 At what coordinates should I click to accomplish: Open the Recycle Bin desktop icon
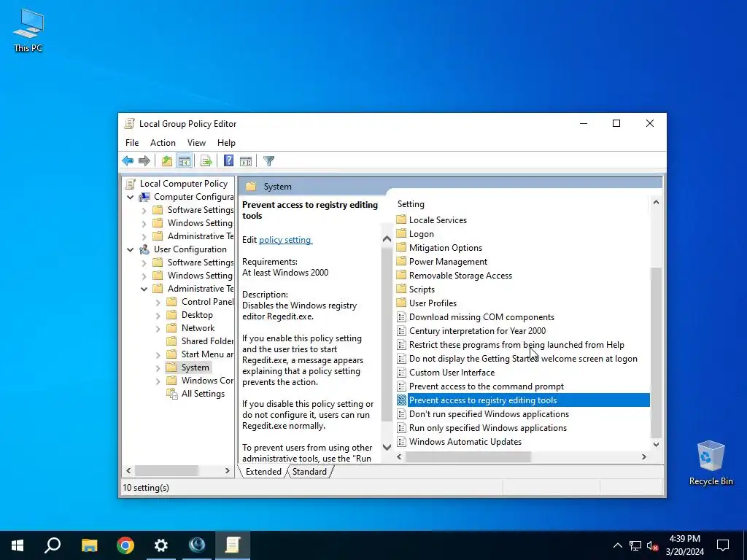coord(711,463)
